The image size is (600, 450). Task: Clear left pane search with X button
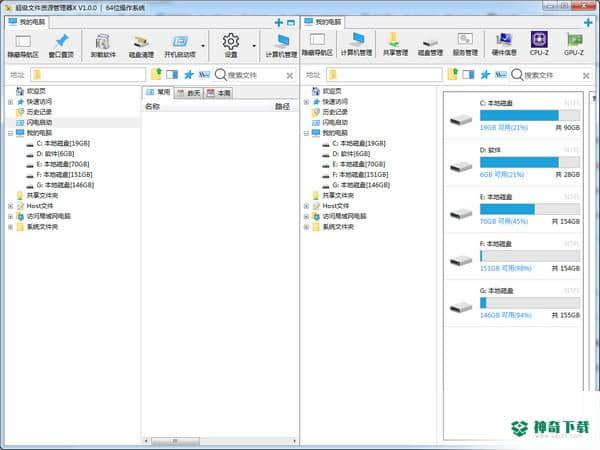290,75
